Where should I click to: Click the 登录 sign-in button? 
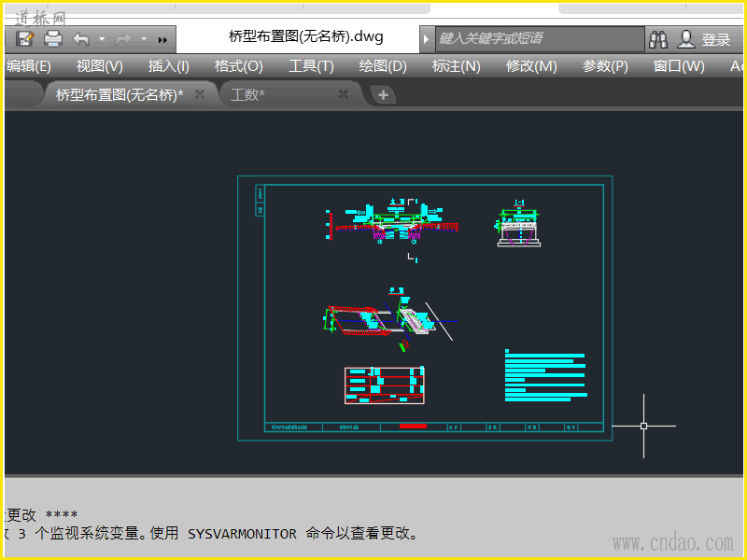tap(715, 39)
